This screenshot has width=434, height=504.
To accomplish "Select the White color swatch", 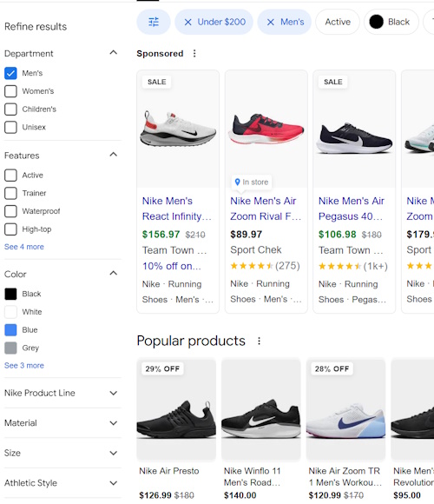I will [10, 312].
